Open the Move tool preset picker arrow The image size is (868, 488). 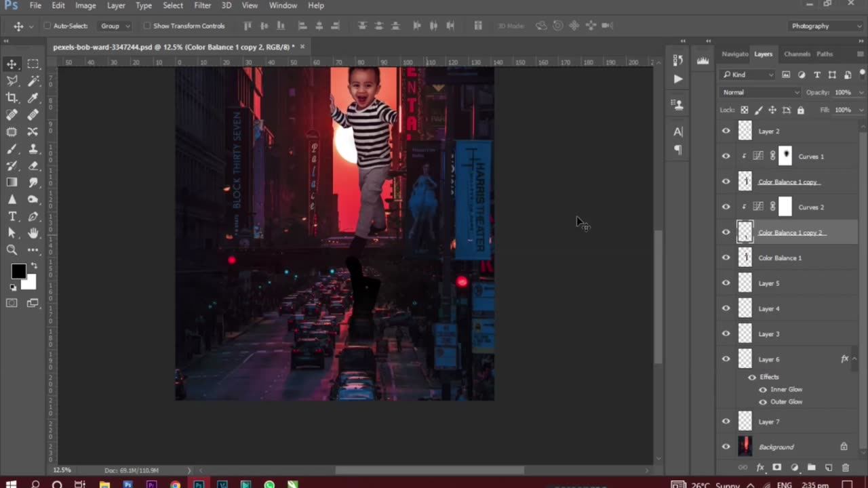click(31, 26)
